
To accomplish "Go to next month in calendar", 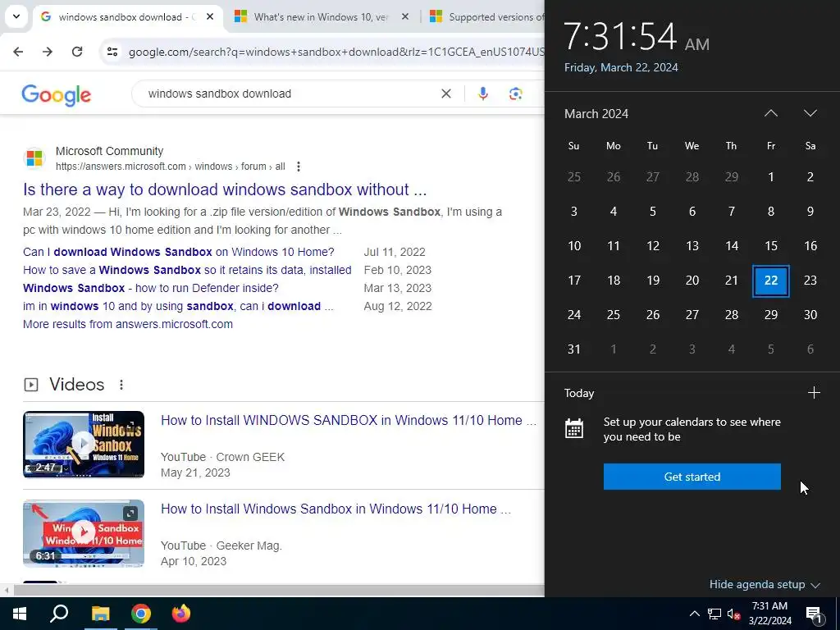I will click(x=810, y=113).
